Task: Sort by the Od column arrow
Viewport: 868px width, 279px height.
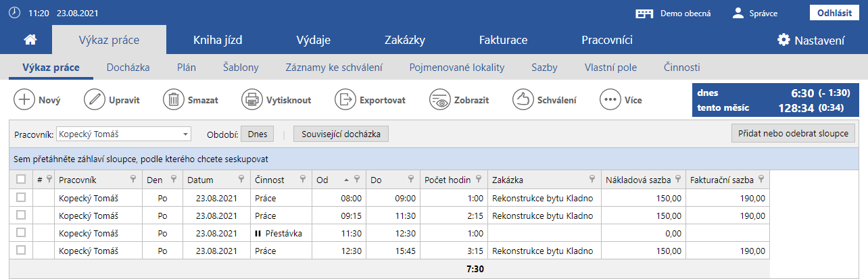Action: click(347, 180)
